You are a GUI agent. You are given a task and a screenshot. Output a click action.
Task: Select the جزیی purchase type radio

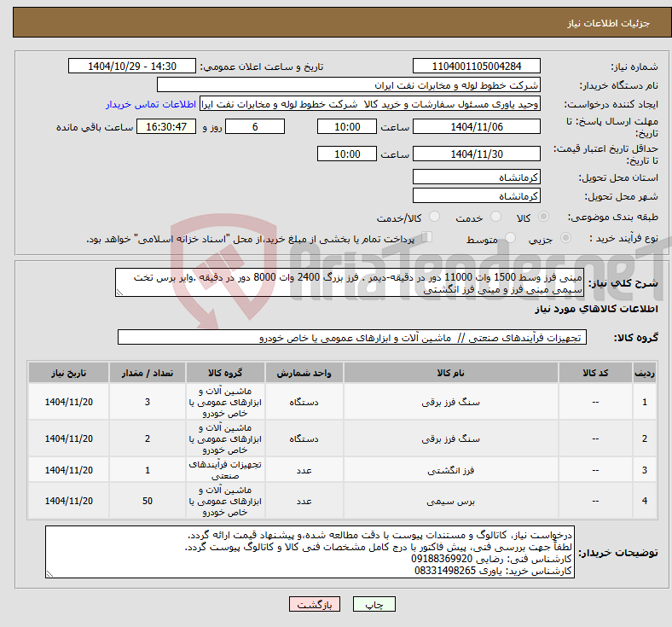(x=565, y=237)
